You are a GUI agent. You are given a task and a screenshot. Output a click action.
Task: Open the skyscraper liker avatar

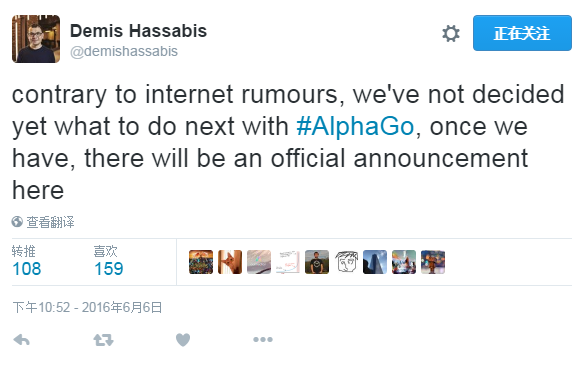click(x=375, y=262)
